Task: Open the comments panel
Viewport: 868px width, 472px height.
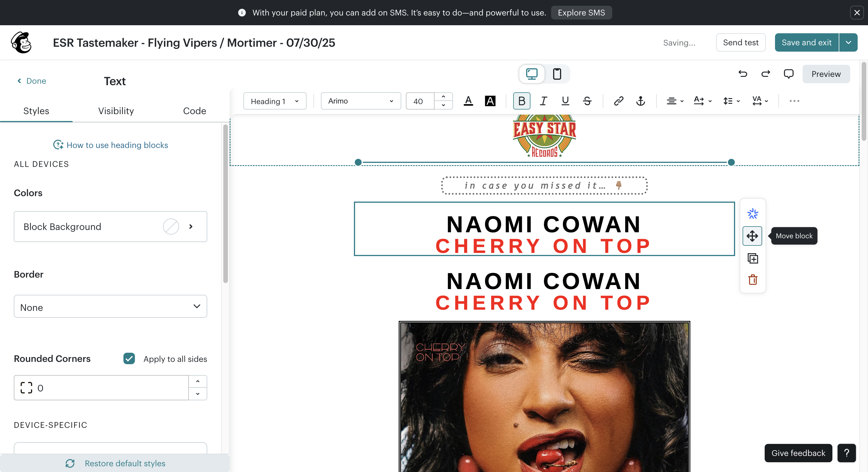Action: [x=788, y=74]
